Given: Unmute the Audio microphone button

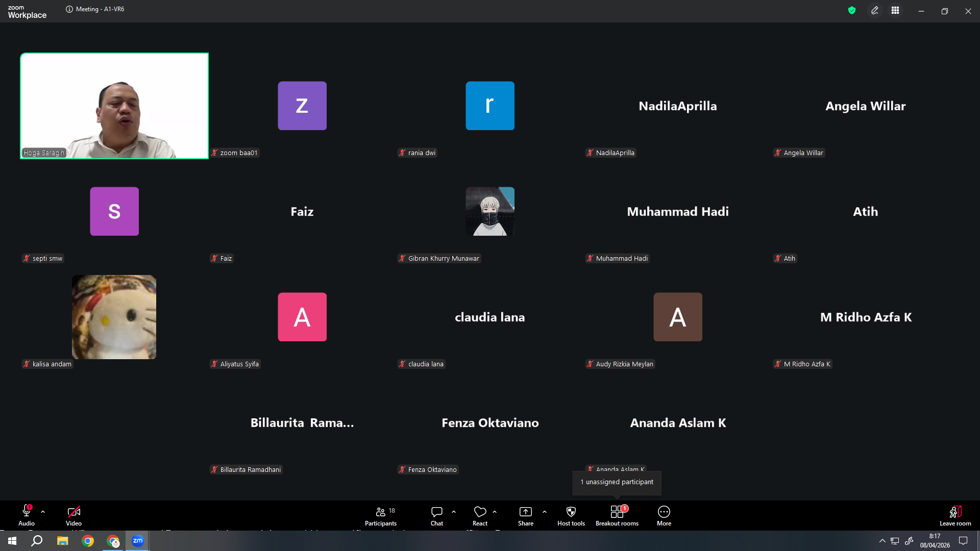Looking at the screenshot, I should (x=27, y=515).
